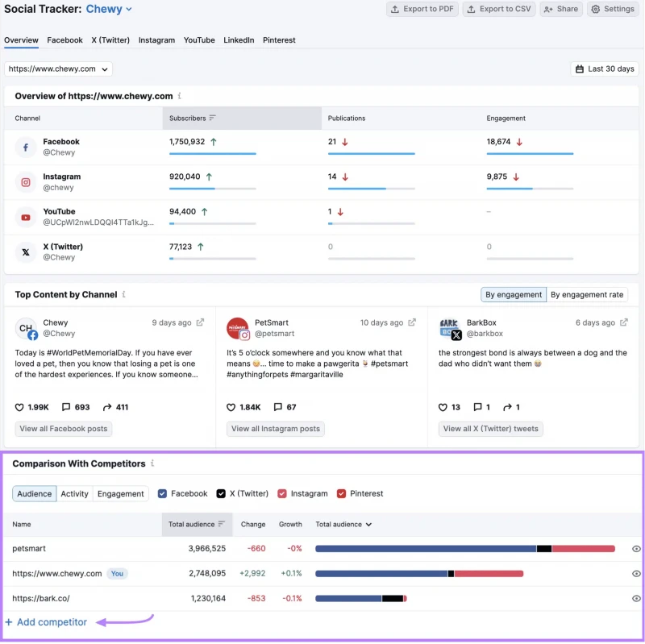
Task: Open the Chewy project dropdown in title
Action: point(109,9)
